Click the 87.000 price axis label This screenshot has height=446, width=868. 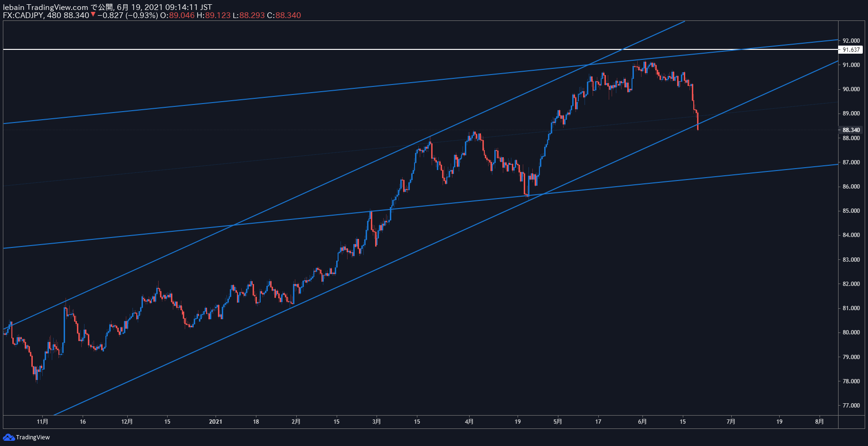click(851, 162)
